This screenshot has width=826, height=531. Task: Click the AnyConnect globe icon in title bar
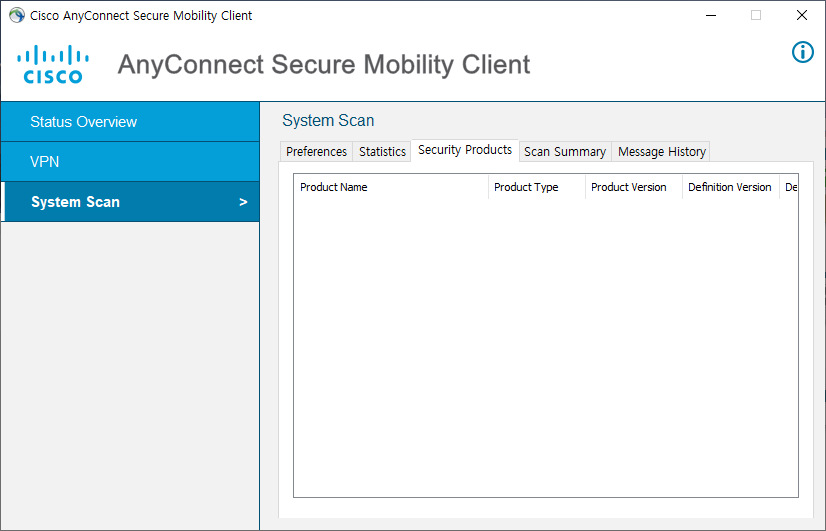17,15
